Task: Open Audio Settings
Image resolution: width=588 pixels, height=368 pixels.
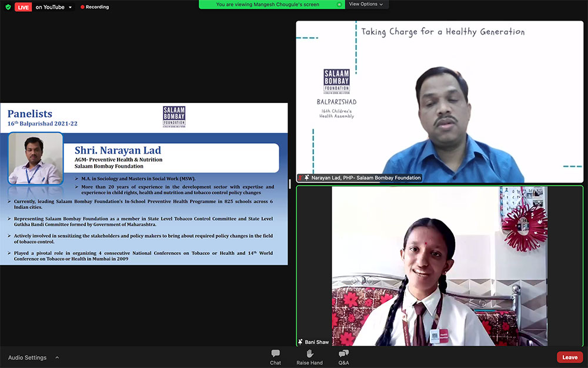Action: (28, 357)
